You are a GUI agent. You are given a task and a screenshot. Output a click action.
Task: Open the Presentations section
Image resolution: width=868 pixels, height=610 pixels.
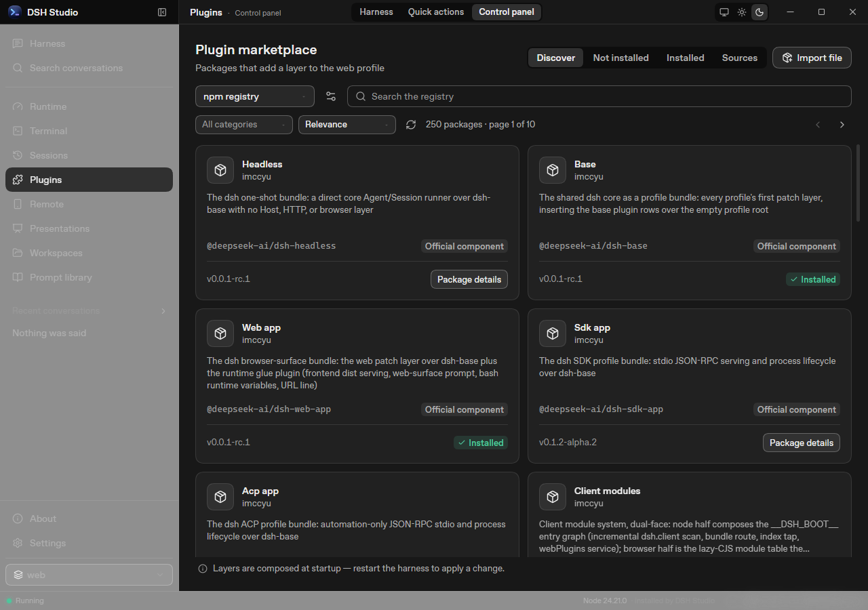(89, 228)
